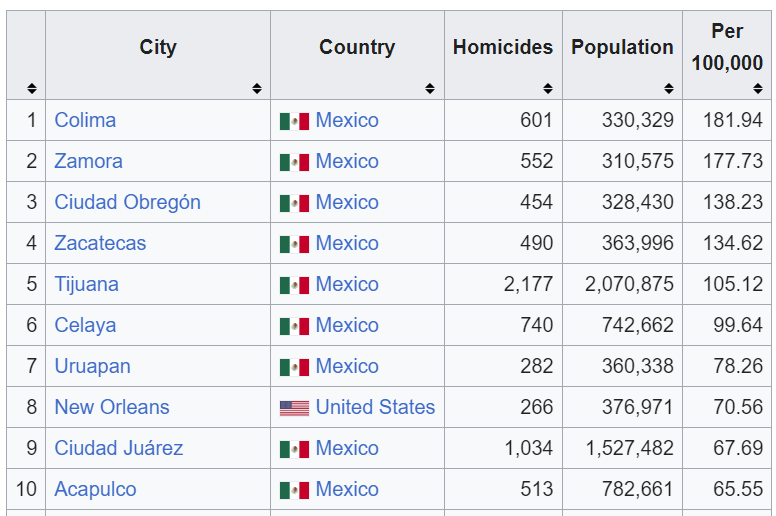The image size is (776, 516).
Task: Open the Celaya city page
Action: click(85, 325)
